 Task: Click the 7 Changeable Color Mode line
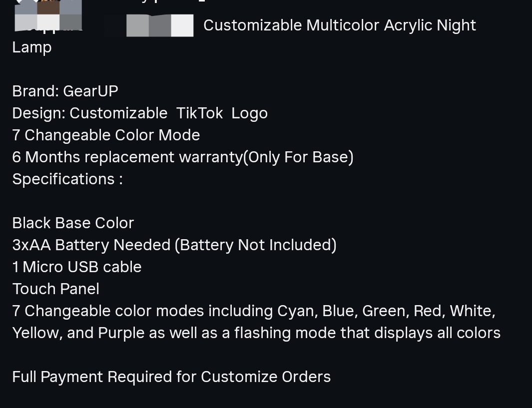click(x=106, y=135)
